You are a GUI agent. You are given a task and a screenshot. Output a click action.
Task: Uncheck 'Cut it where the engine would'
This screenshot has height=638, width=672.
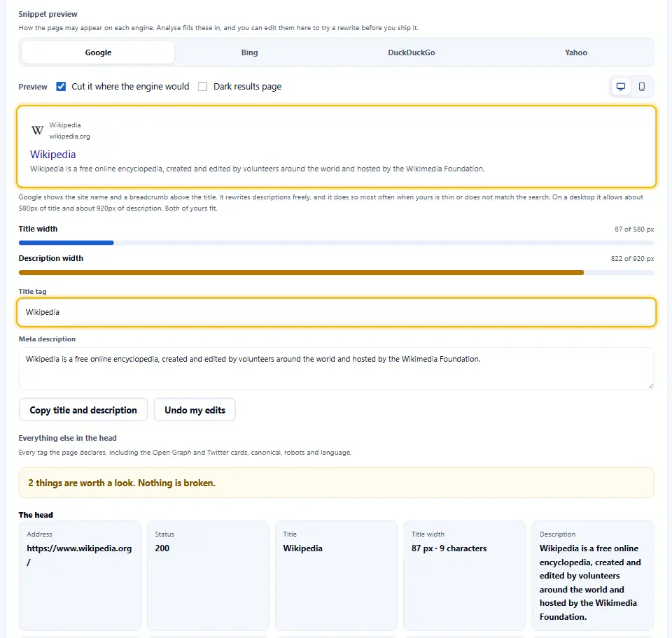pos(62,87)
